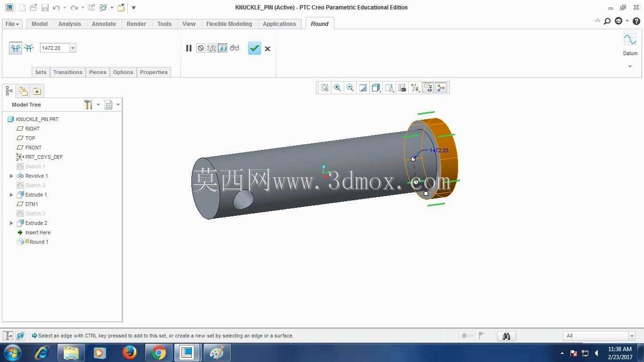The image size is (644, 362).
Task: Toggle the Spin Center icon
Action: click(x=441, y=88)
